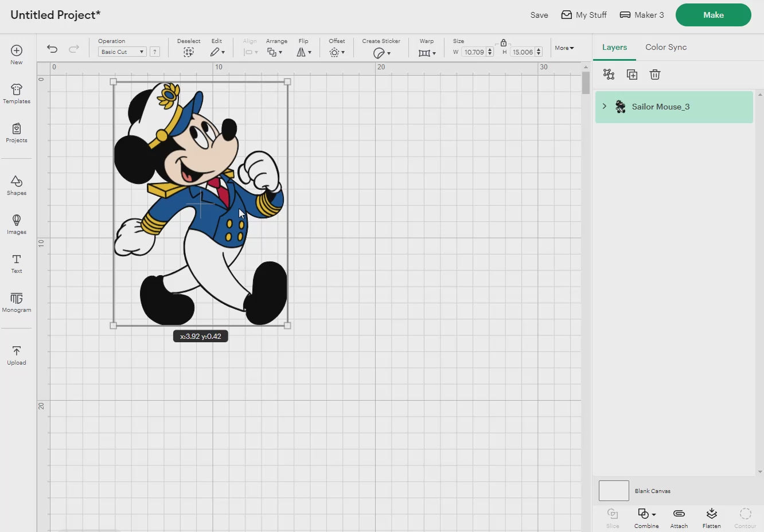
Task: Select the Sailor Mouse_3 layer row
Action: click(674, 107)
